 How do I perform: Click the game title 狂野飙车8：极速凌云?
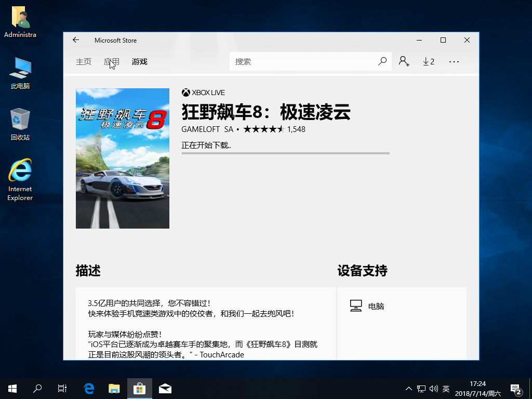(x=266, y=112)
